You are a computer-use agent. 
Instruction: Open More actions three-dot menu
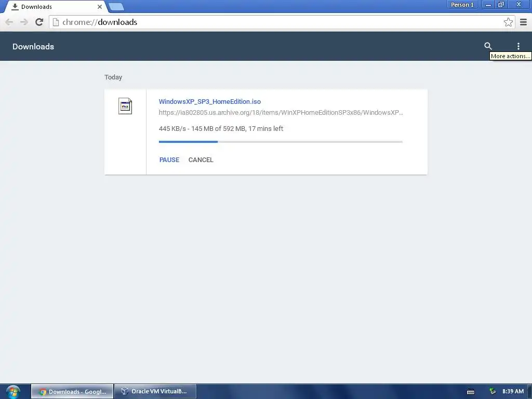518,46
